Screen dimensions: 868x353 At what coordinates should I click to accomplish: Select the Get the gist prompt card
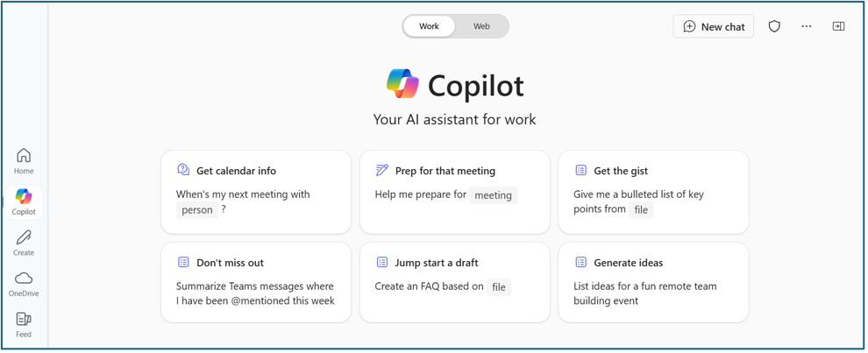tap(653, 192)
